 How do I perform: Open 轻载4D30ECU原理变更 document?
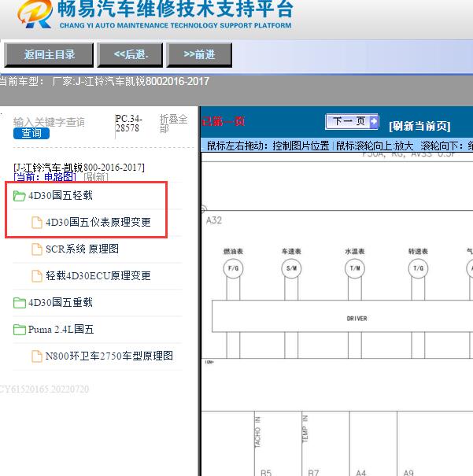point(98,275)
